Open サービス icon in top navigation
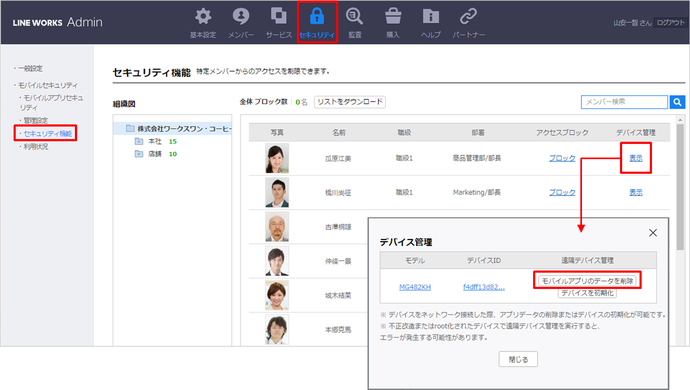 pos(279,16)
